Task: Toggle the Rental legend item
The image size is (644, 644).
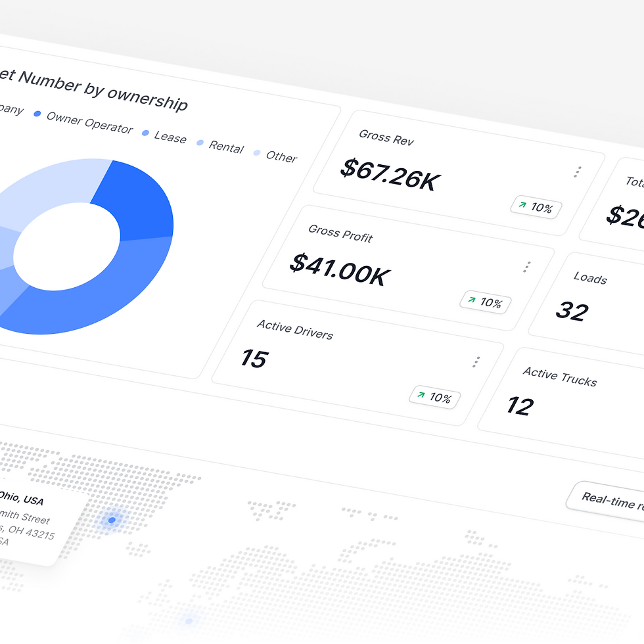Action: [x=221, y=146]
